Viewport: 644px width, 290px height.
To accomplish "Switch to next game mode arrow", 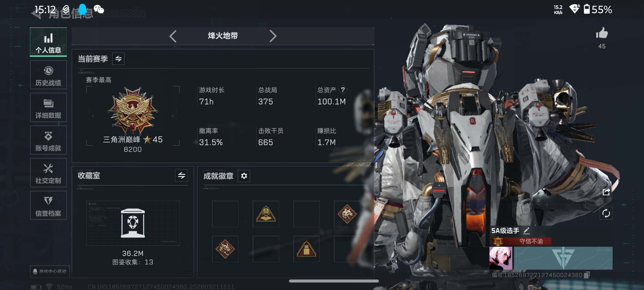I will (273, 36).
